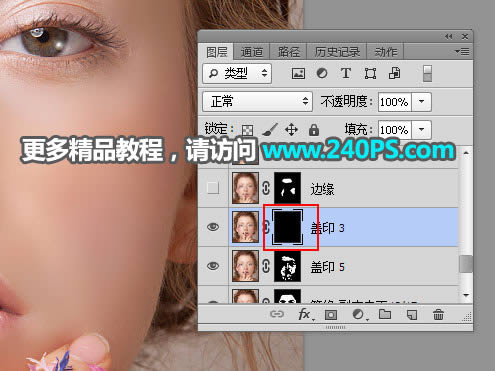Select the 盖印 3 layer image thumbnail
The image size is (495, 371).
point(245,227)
